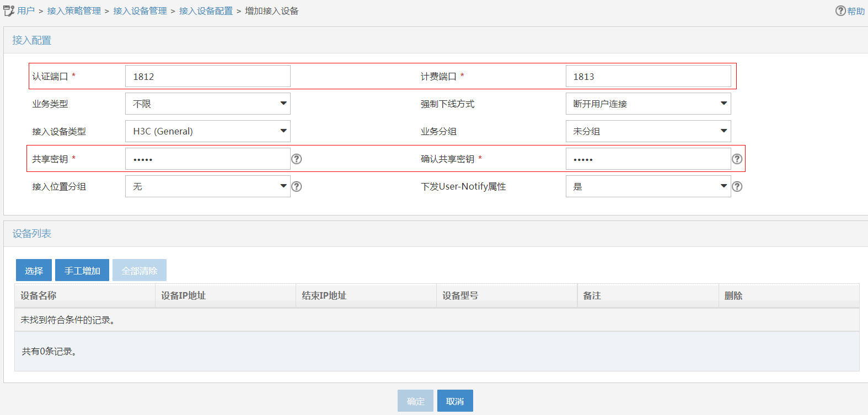The height and width of the screenshot is (415, 868).
Task: Click help icon next to 共享密钥 field
Action: (x=297, y=159)
